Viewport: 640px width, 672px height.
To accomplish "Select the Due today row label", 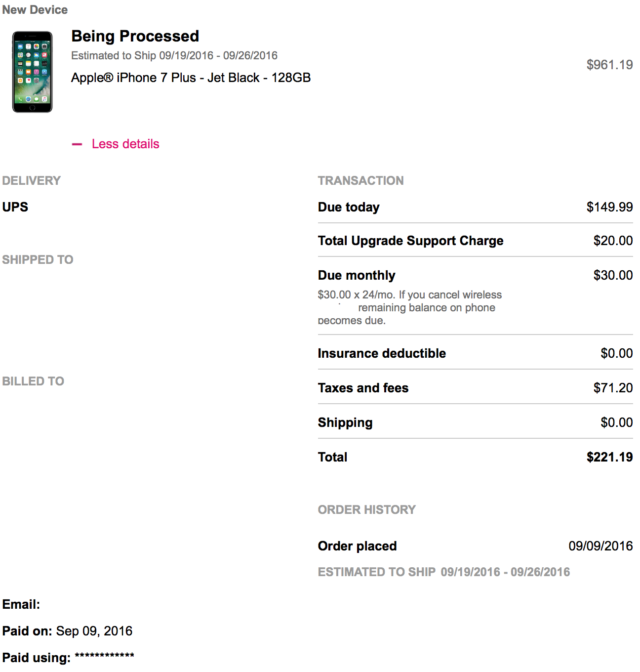I will pyautogui.click(x=349, y=207).
